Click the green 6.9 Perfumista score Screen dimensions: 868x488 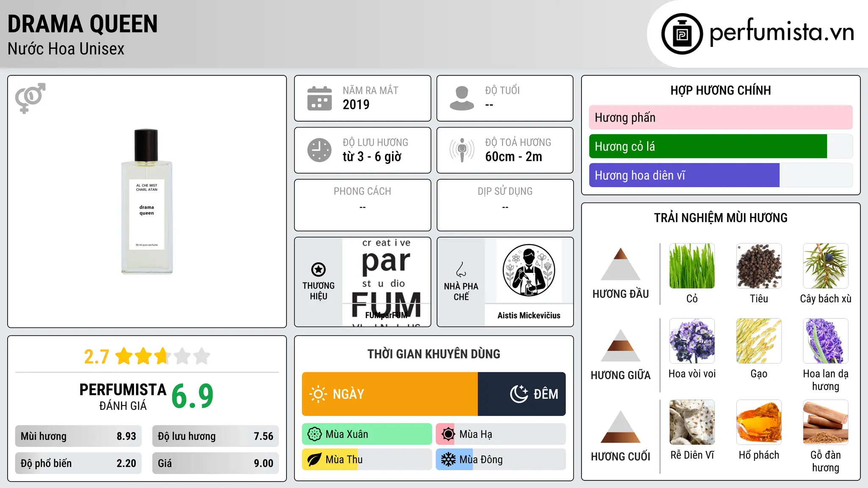[x=192, y=396]
